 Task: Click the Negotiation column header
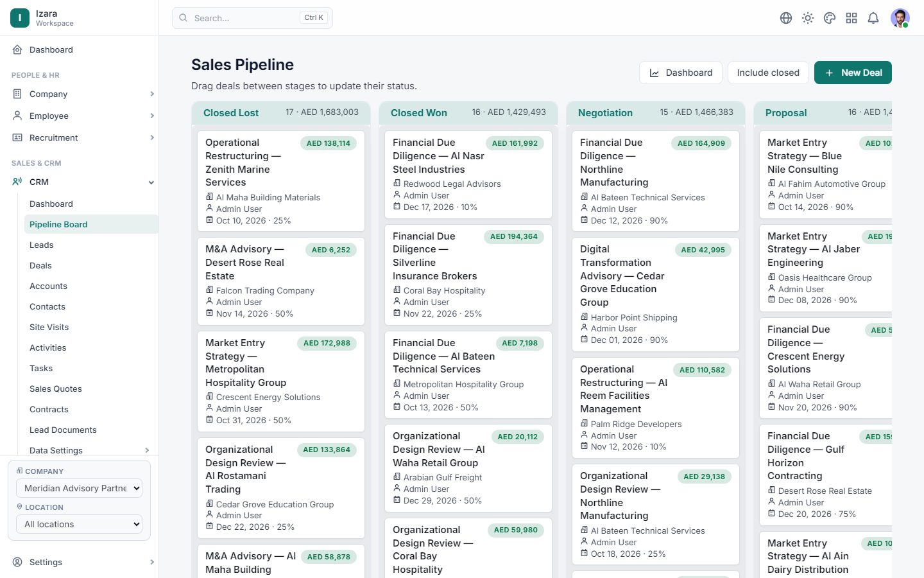656,112
